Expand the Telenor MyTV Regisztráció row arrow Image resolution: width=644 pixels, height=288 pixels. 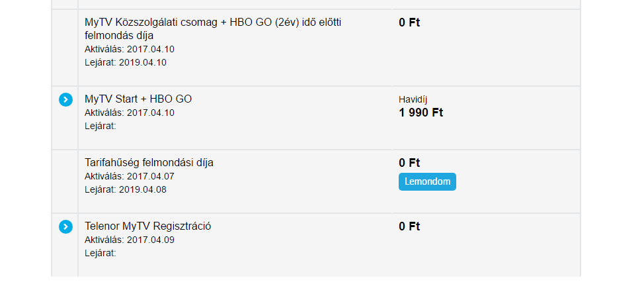click(65, 227)
